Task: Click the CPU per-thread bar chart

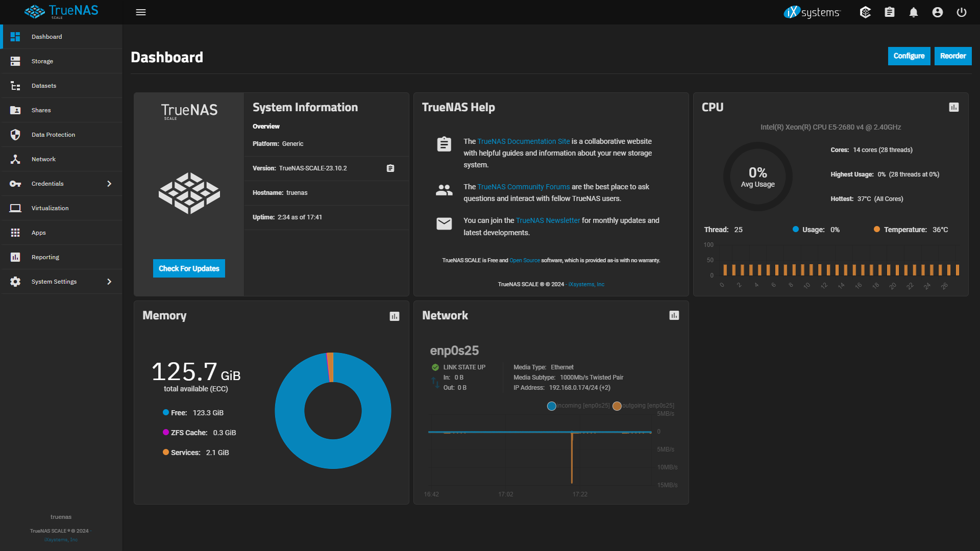Action: coord(839,261)
